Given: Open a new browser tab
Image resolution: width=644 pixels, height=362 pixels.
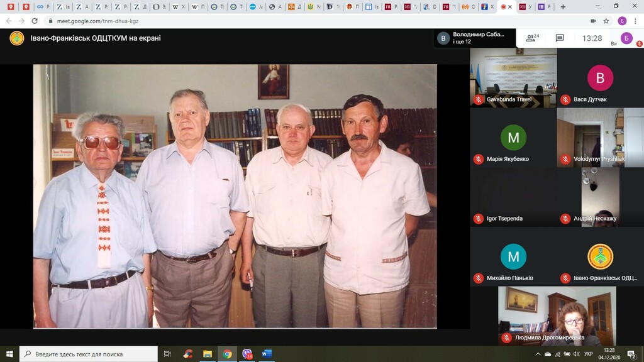Looking at the screenshot, I should pyautogui.click(x=562, y=6).
